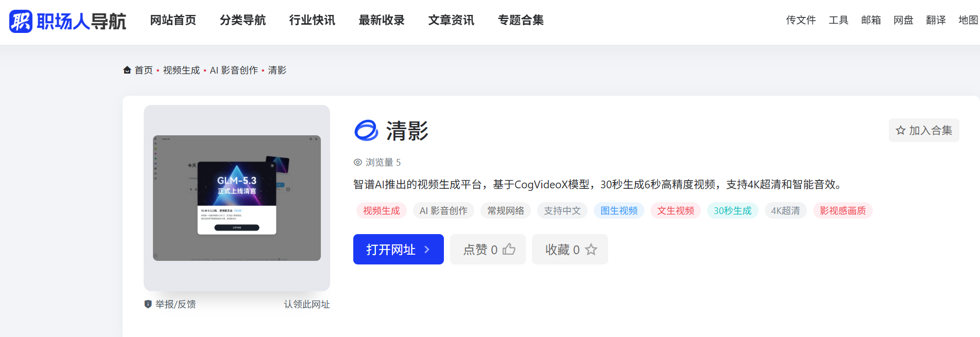980x337 pixels.
Task: Open the 专题合集 menu item
Action: [521, 20]
